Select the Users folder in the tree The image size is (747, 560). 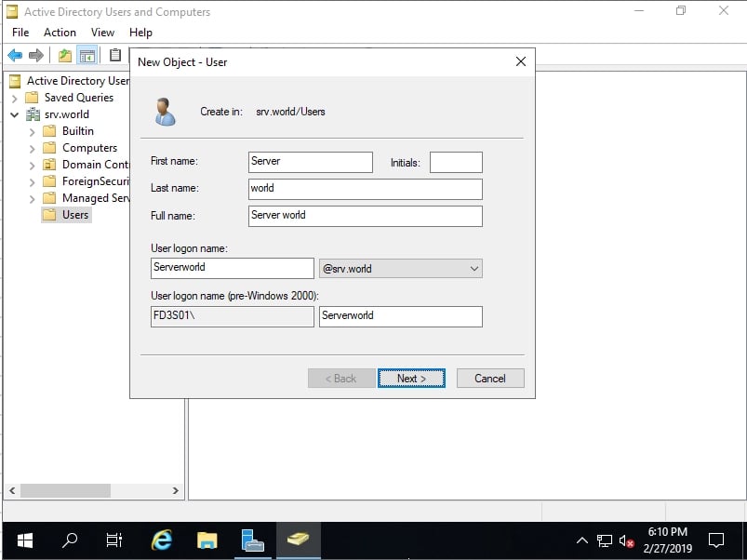coord(66,215)
